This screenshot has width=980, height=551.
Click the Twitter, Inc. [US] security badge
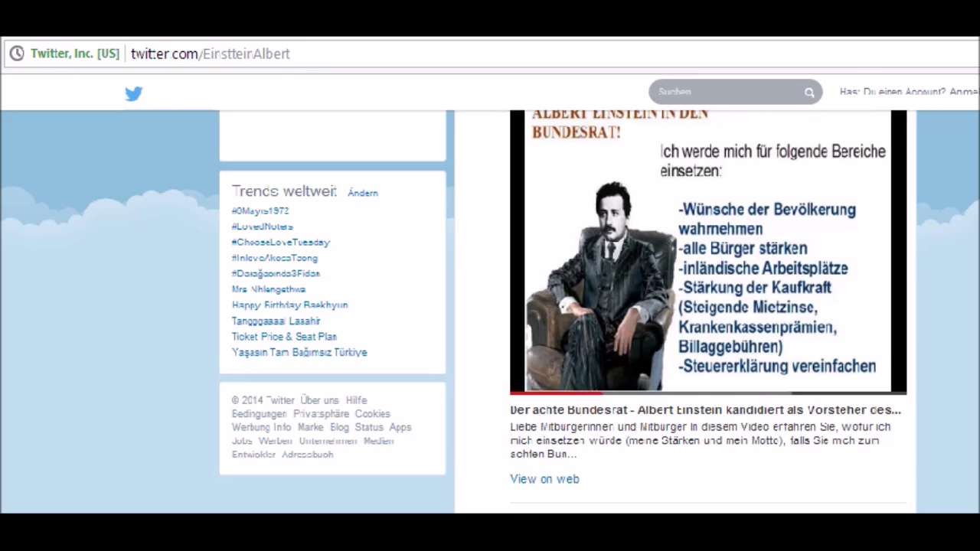pyautogui.click(x=74, y=54)
